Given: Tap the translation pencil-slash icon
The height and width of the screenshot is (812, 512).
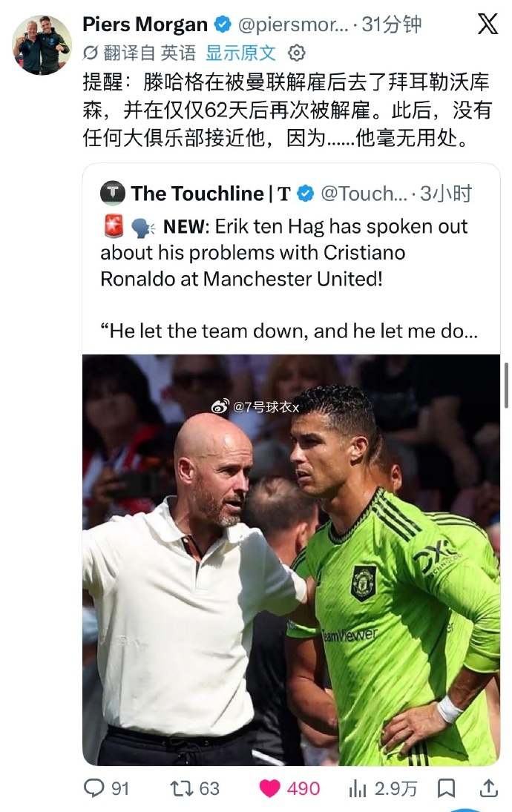Looking at the screenshot, I should click(91, 53).
